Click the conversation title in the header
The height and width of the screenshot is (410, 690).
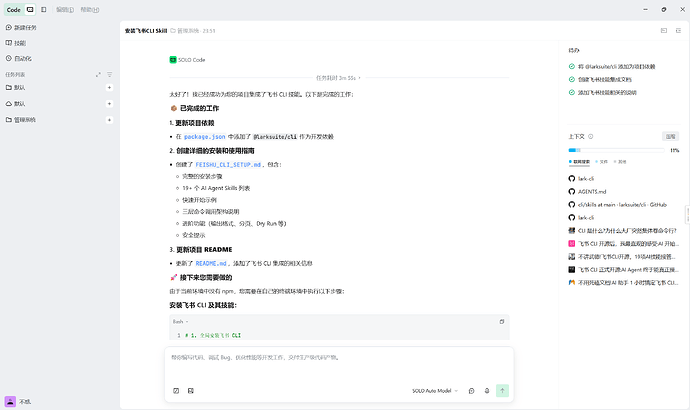tap(146, 31)
